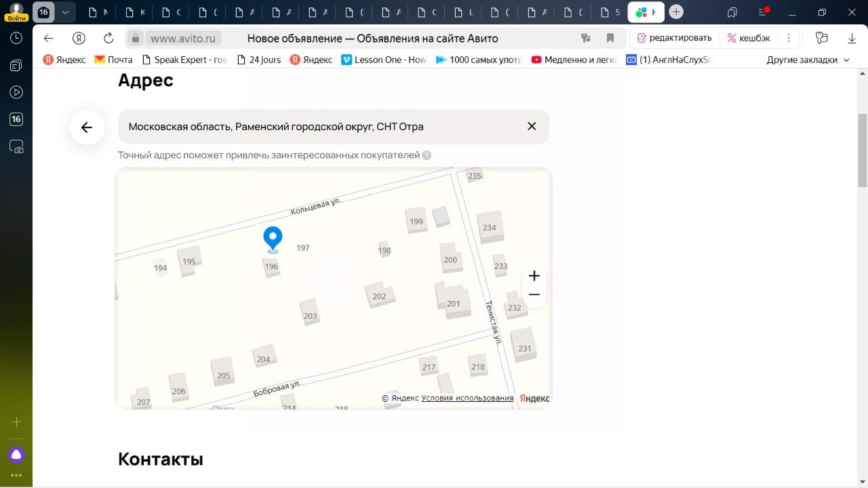Click the address field with СНТ Отра

coord(334,127)
